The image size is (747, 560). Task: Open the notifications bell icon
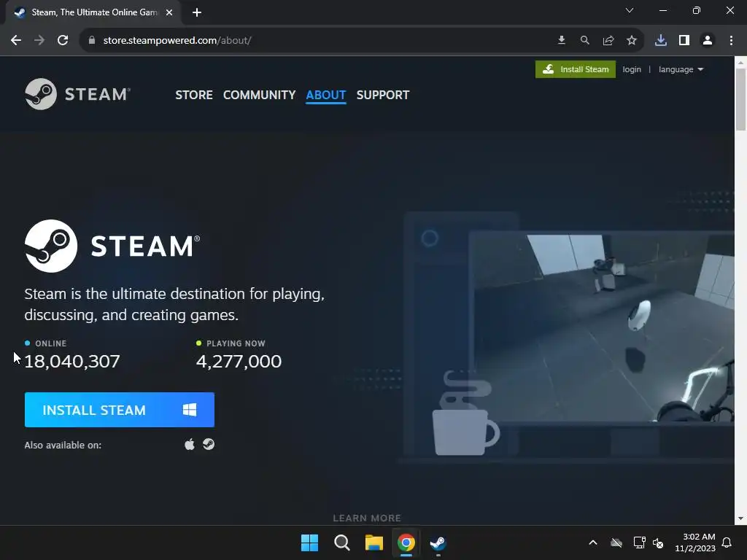coord(727,542)
